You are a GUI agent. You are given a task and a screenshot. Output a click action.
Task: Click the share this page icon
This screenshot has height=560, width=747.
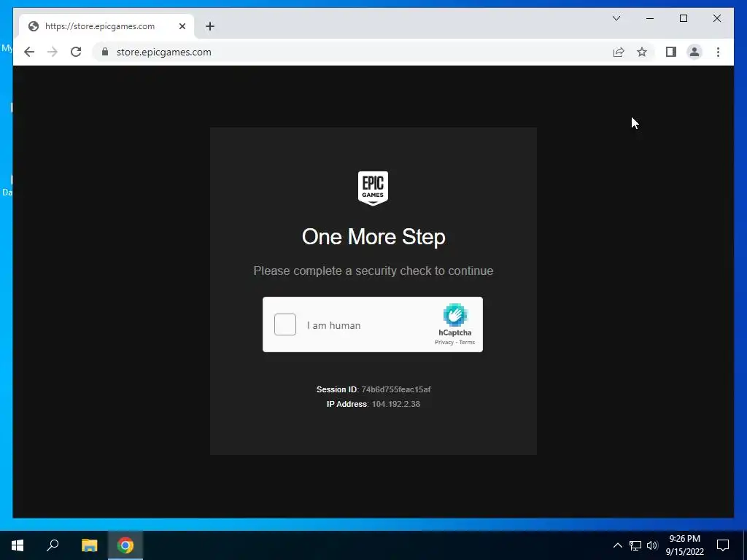[x=619, y=52]
